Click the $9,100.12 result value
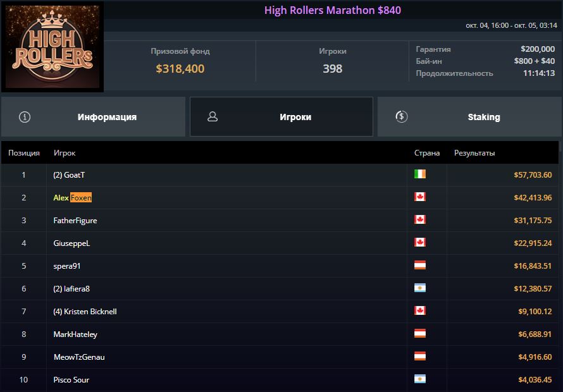 [x=535, y=312]
